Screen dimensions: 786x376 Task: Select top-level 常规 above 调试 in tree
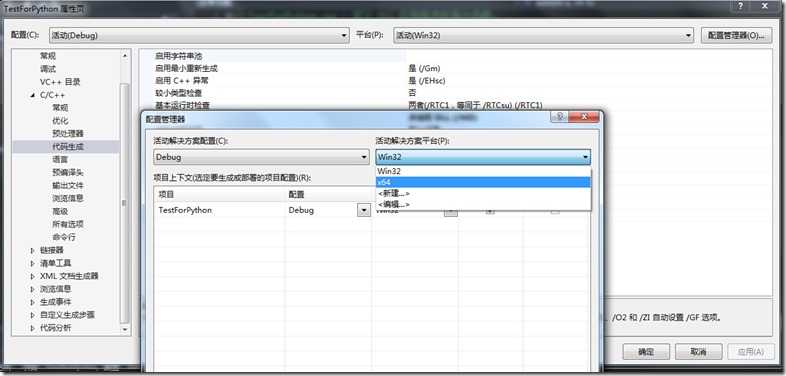pos(48,56)
